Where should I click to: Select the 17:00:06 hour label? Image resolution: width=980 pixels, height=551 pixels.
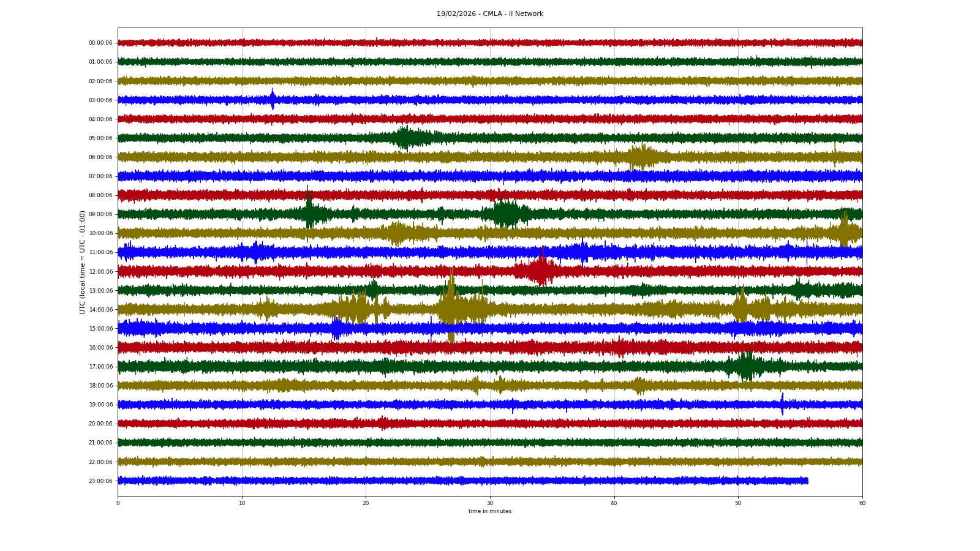click(x=100, y=367)
